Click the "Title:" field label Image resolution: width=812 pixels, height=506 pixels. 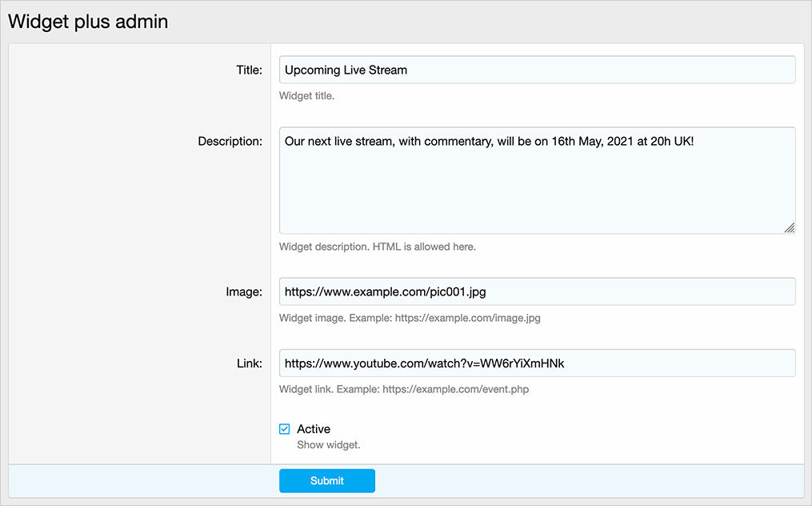(x=249, y=70)
